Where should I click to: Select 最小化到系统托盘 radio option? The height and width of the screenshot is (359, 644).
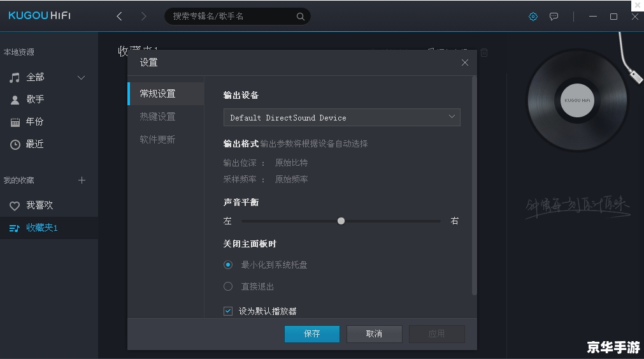point(228,265)
